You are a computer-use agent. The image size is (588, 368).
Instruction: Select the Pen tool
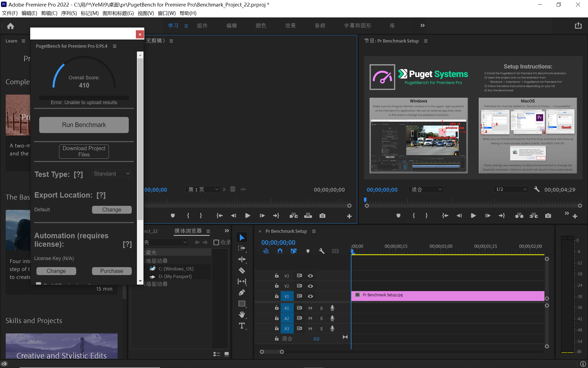click(x=242, y=292)
